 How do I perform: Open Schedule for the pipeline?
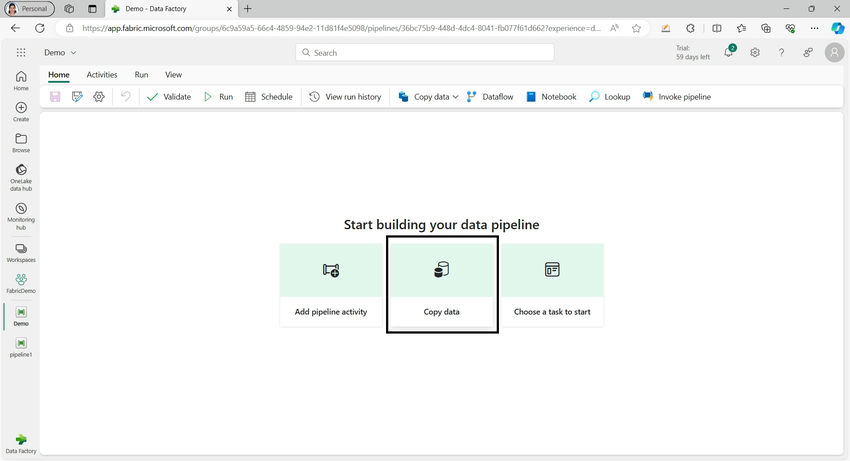tap(269, 97)
